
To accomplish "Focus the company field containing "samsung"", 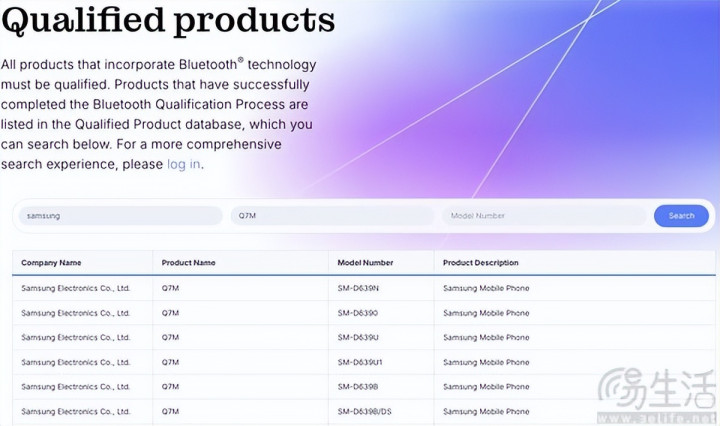I will 121,216.
